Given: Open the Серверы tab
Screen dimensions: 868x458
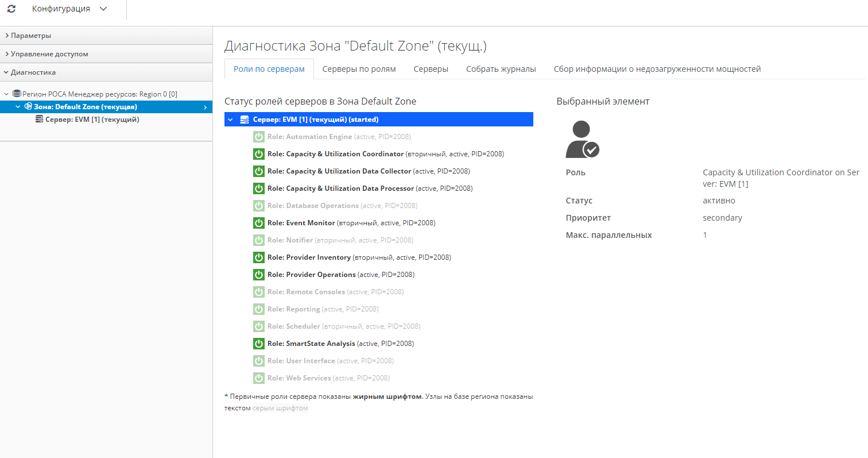Looking at the screenshot, I should point(431,69).
